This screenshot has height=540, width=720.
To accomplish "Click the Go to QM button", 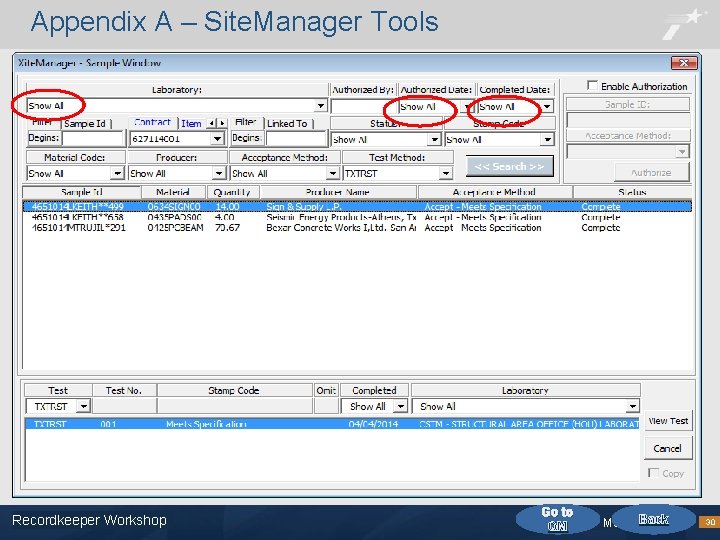I will (557, 519).
